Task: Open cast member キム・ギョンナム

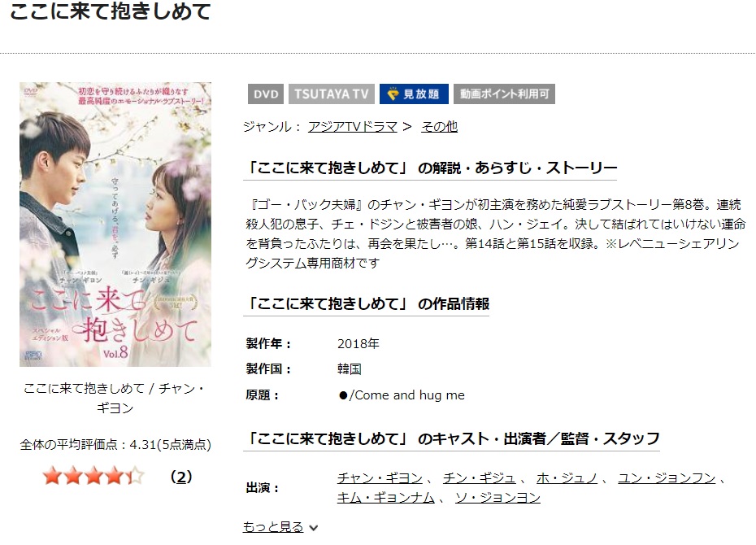Action: click(385, 497)
